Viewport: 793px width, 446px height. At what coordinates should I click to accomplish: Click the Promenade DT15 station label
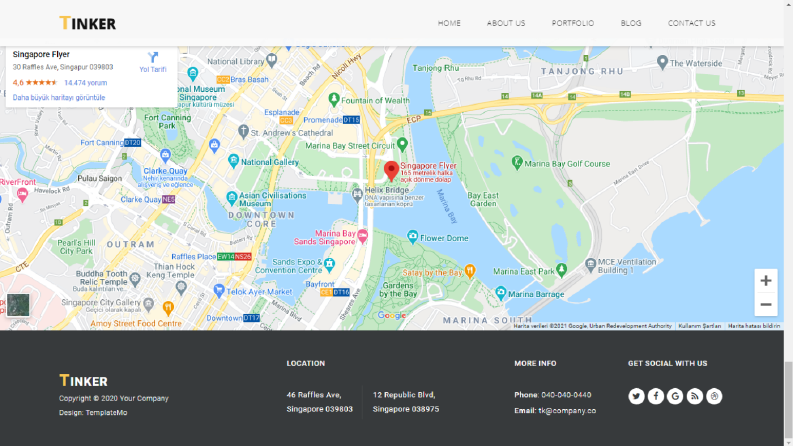331,120
